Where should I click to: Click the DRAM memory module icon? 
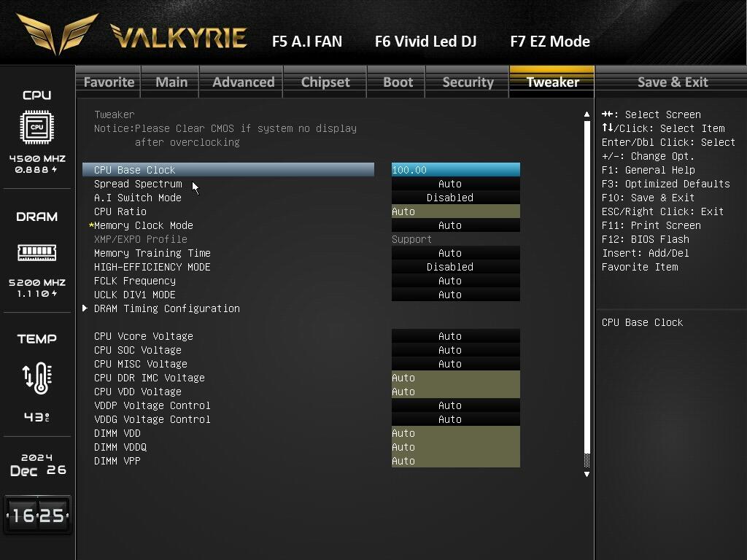[x=36, y=252]
